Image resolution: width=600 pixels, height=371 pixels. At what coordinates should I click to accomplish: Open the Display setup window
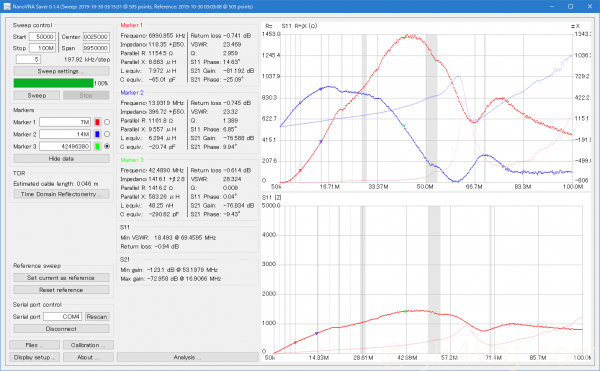pos(34,357)
